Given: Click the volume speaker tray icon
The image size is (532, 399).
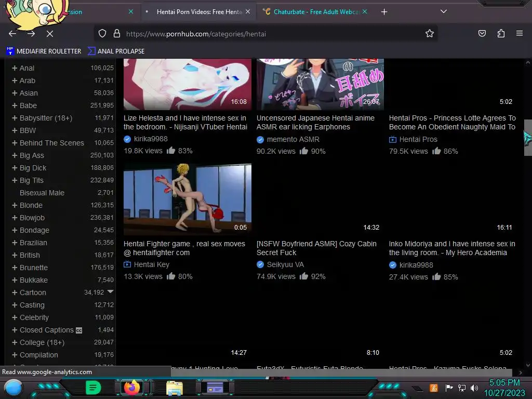Looking at the screenshot, I should point(474,388).
